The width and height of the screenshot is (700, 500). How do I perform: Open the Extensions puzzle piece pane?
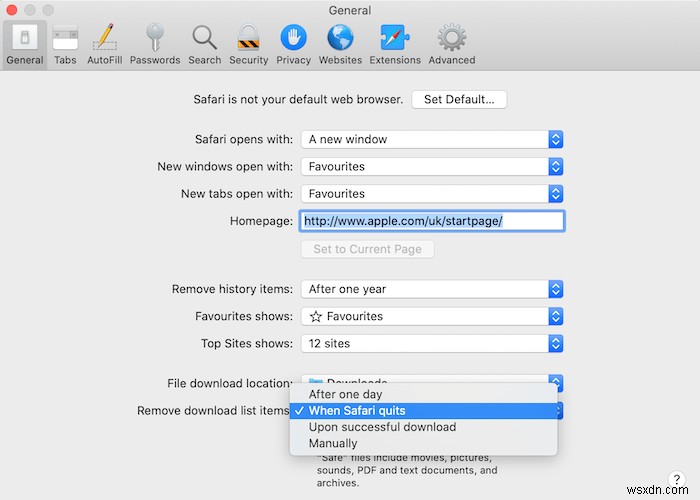(x=395, y=45)
